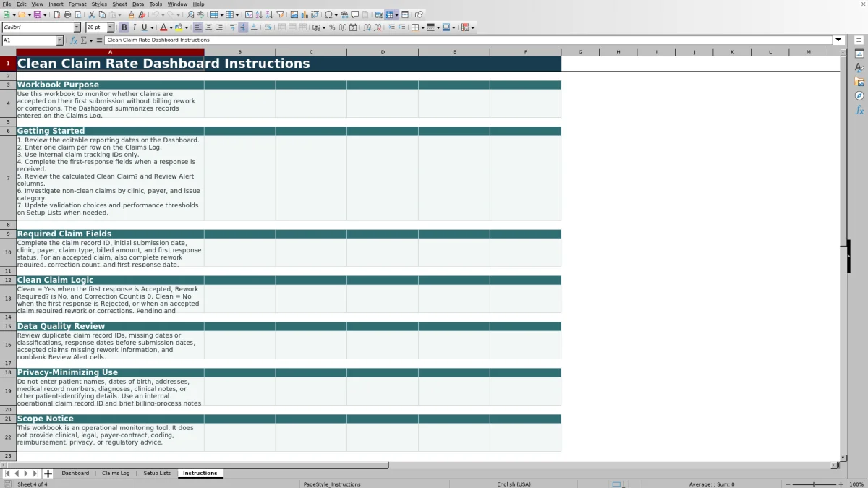Click the Function Wizard fx icon

[74, 40]
